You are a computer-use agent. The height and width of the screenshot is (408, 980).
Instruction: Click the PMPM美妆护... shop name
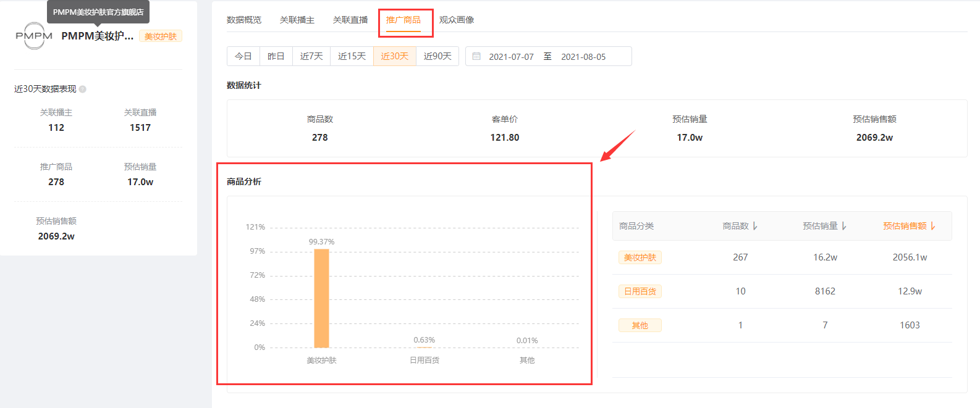98,36
